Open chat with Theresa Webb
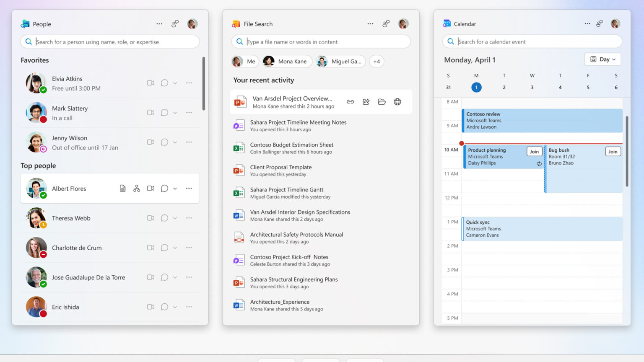The image size is (644, 362). pyautogui.click(x=164, y=218)
